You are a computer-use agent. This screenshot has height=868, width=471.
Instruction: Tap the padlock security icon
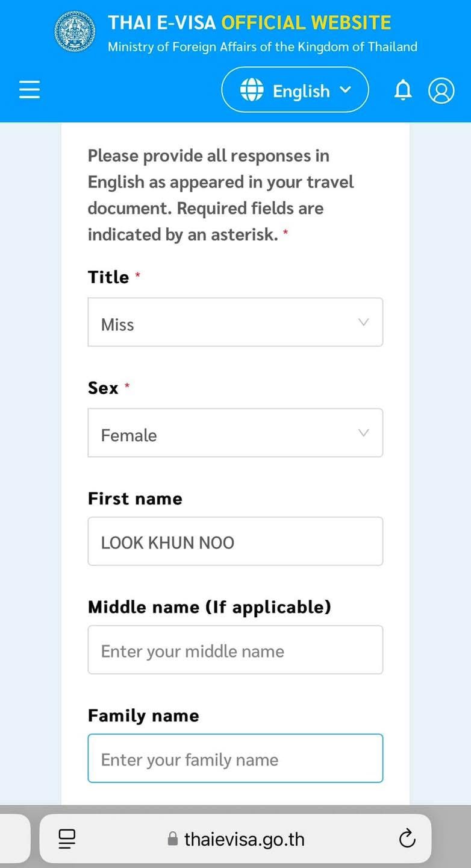pyautogui.click(x=173, y=839)
